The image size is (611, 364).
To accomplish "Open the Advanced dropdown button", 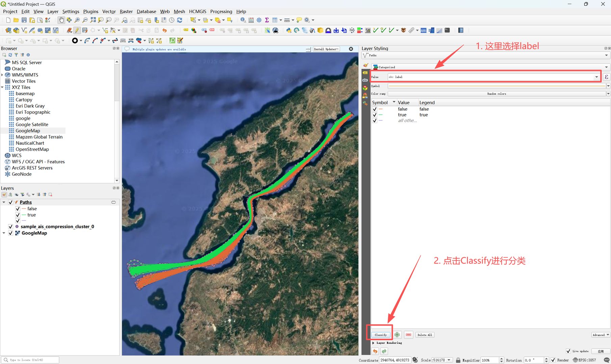I will 601,335.
